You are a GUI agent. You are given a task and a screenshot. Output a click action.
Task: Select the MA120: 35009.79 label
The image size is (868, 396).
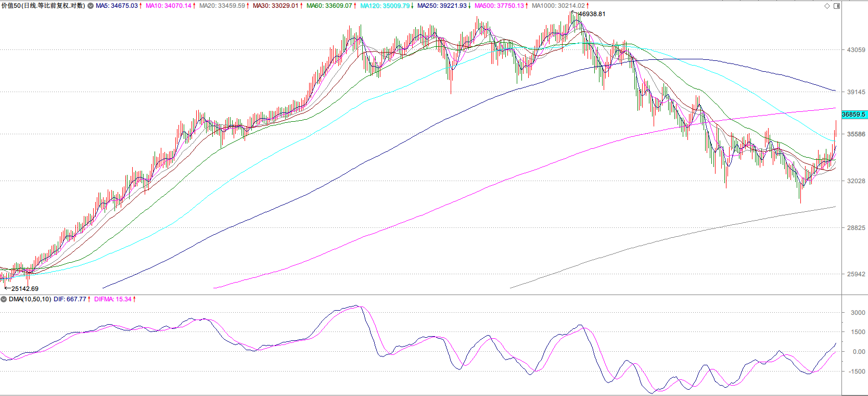(385, 6)
